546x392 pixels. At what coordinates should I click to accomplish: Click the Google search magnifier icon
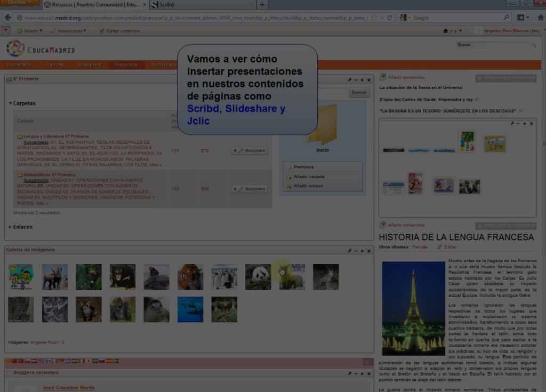pyautogui.click(x=507, y=18)
